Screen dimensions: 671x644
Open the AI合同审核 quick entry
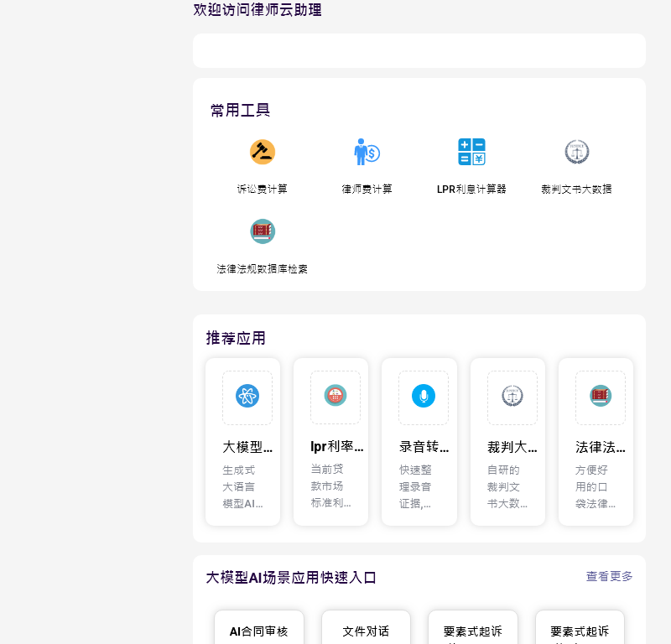pyautogui.click(x=259, y=631)
